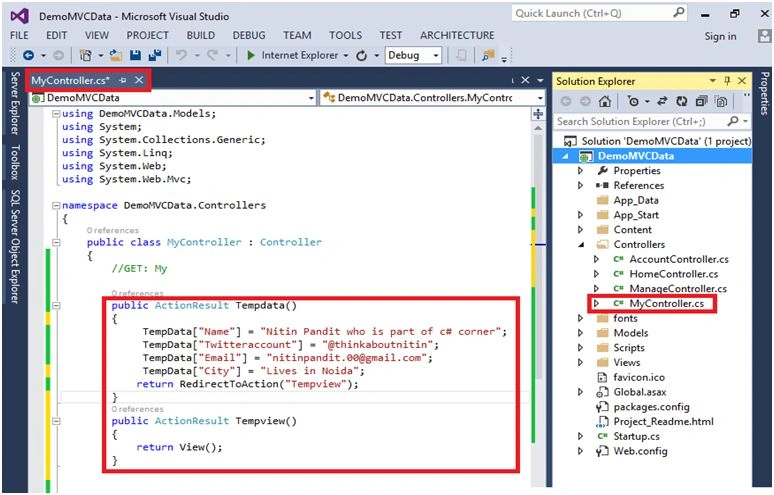Click the Visual Studio logo icon
The height and width of the screenshot is (495, 774).
20,16
